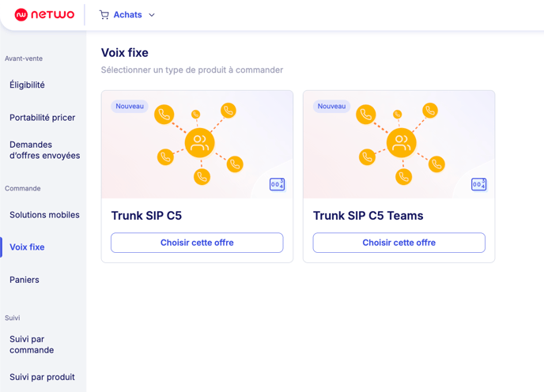Open the Éligibilité page
The height and width of the screenshot is (392, 544).
click(x=27, y=85)
